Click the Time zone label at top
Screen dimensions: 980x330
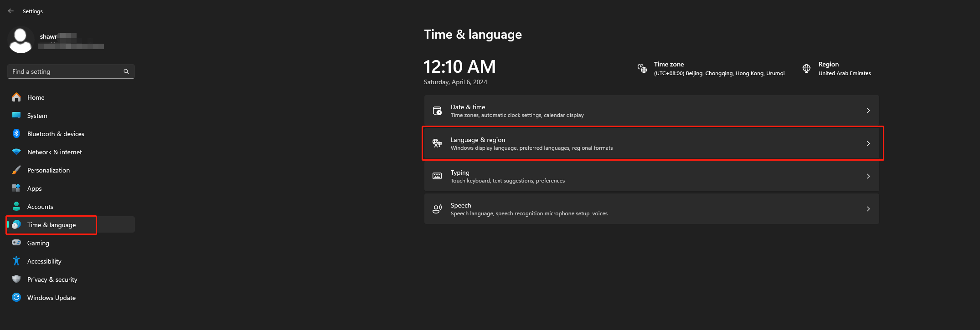tap(669, 64)
